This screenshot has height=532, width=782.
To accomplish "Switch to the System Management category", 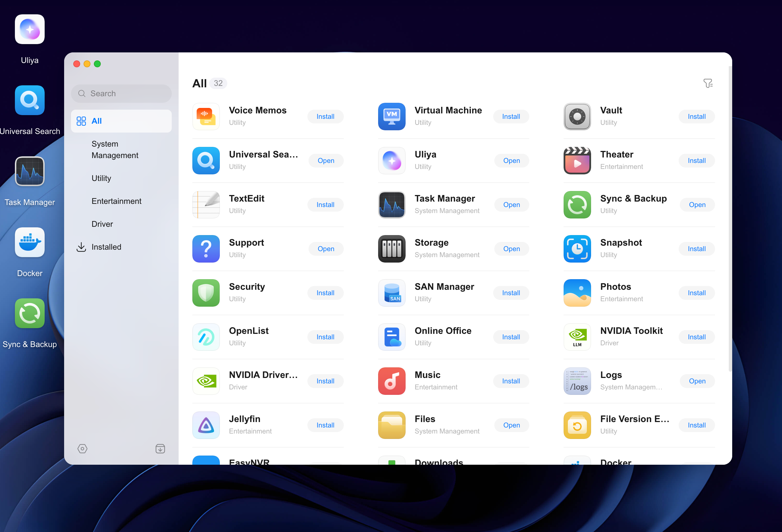I will [x=121, y=149].
